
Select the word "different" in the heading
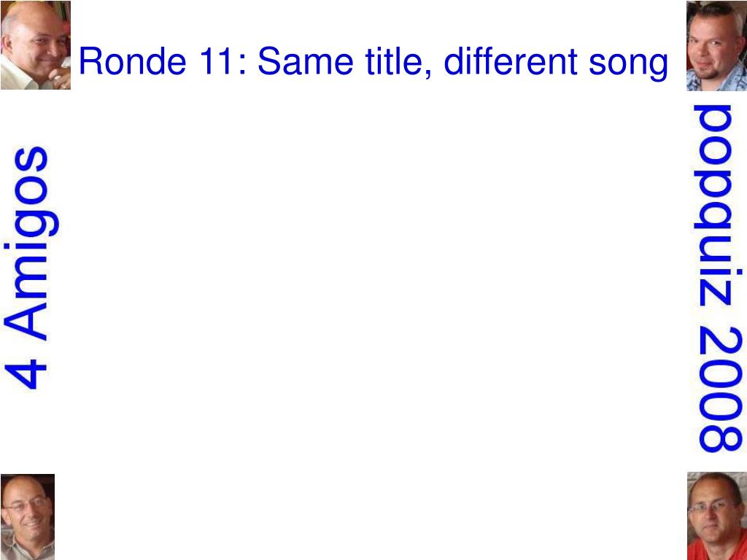[x=510, y=61]
